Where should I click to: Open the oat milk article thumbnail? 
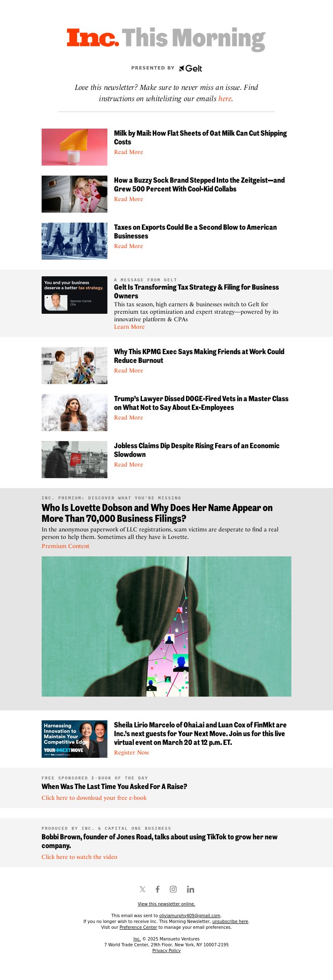point(75,147)
